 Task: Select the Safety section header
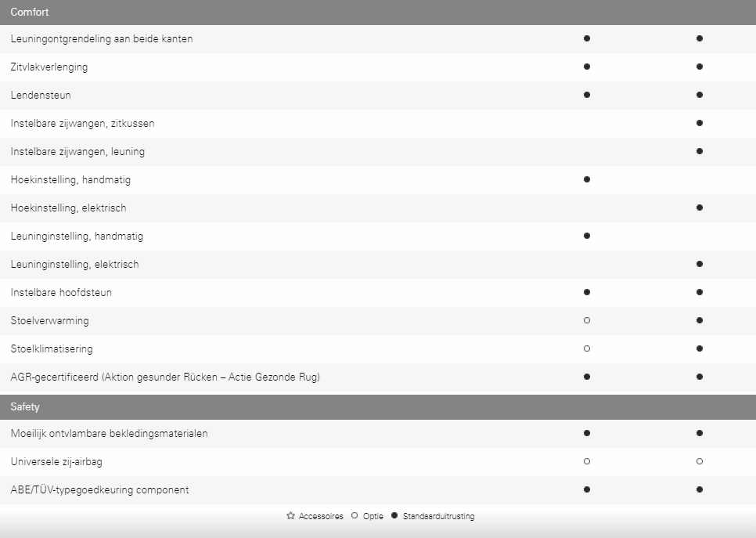click(x=378, y=406)
